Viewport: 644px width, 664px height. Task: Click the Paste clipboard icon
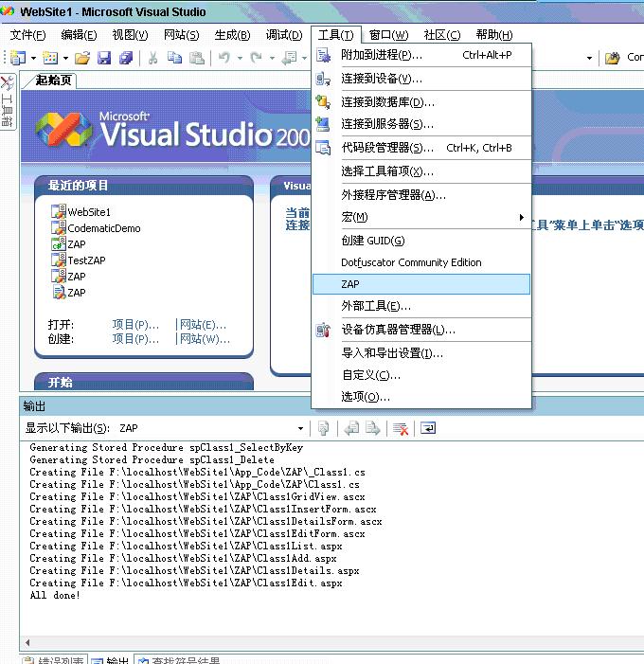click(197, 58)
